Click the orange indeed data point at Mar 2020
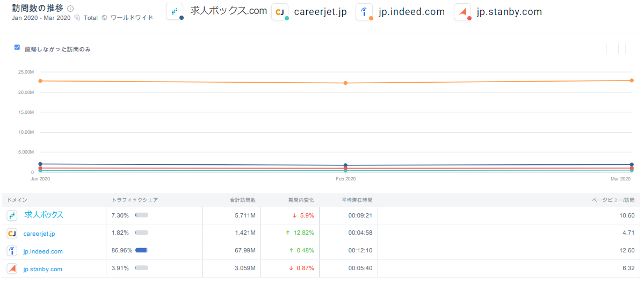The height and width of the screenshot is (283, 644). 632,81
